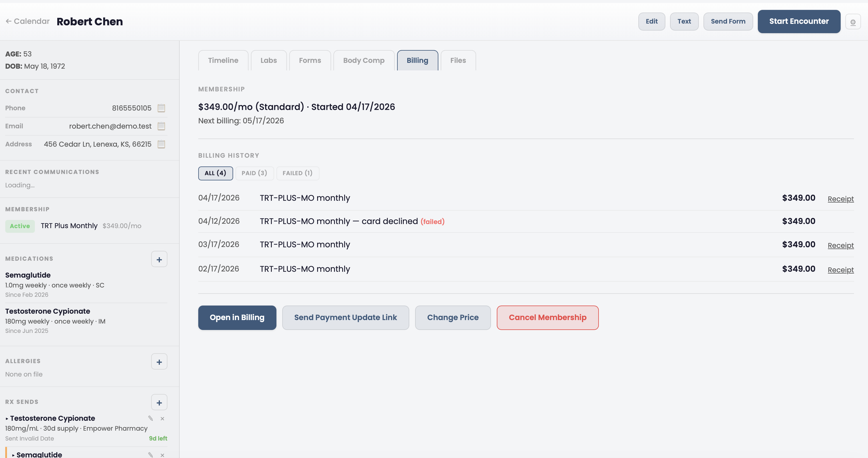Start an encounter with Robert Chen
The image size is (868, 458).
(x=799, y=21)
